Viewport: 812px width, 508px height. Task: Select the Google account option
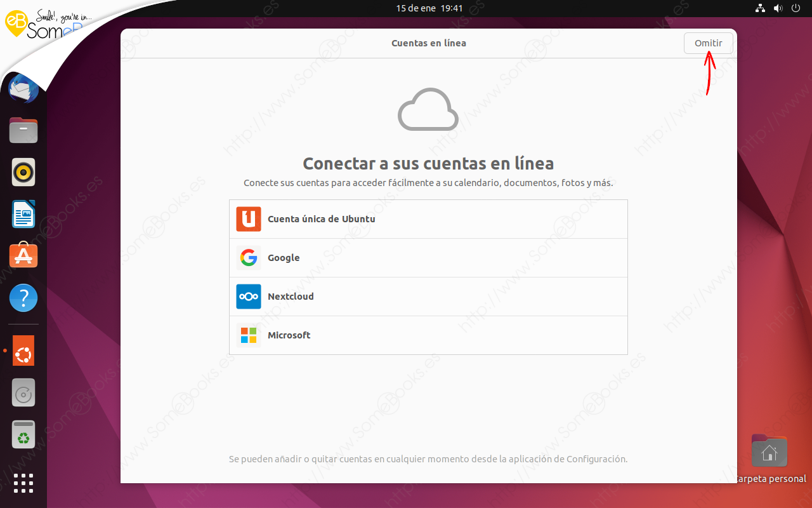[x=428, y=257]
